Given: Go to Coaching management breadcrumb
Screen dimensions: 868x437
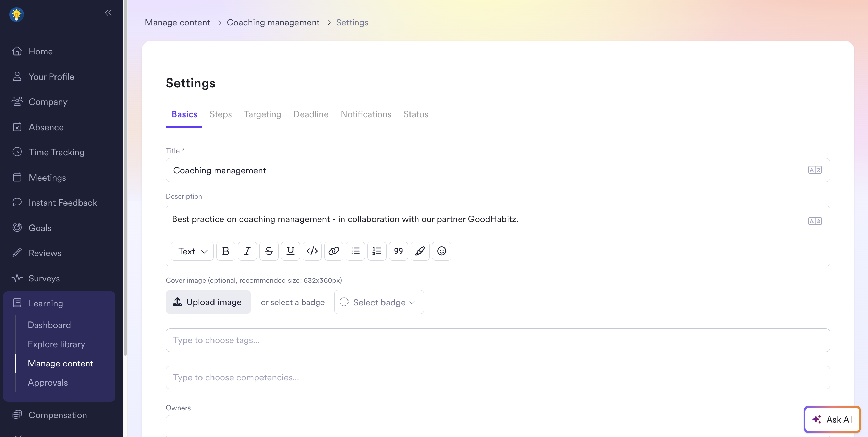Looking at the screenshot, I should click(273, 23).
